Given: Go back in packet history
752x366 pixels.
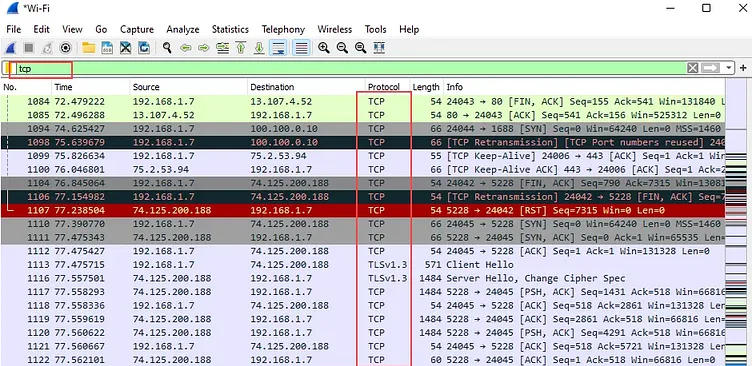Looking at the screenshot, I should click(186, 48).
